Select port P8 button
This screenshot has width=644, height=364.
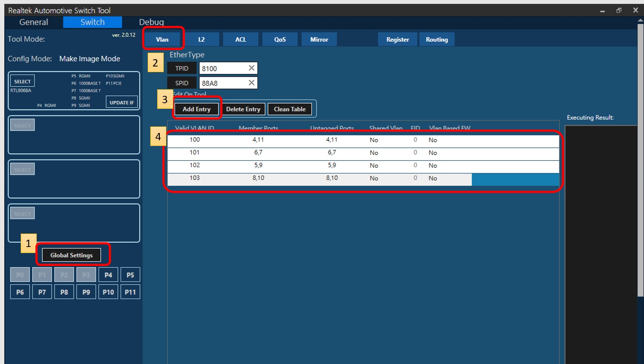(64, 292)
